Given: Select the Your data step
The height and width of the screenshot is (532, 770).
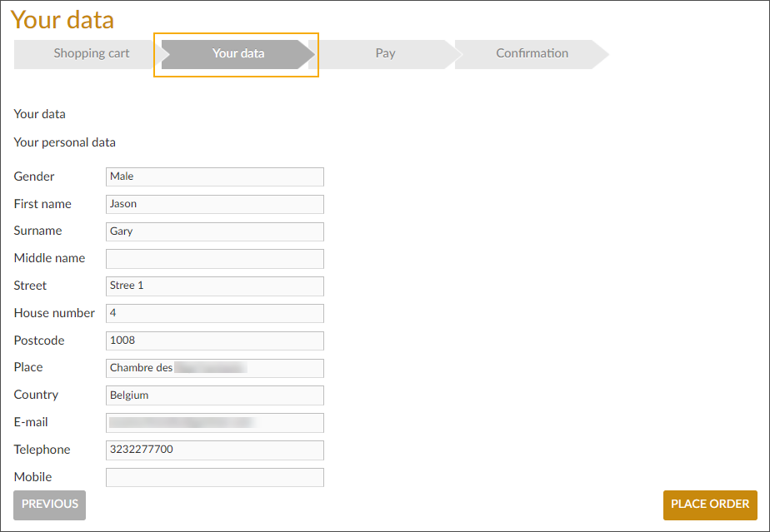Looking at the screenshot, I should 237,53.
